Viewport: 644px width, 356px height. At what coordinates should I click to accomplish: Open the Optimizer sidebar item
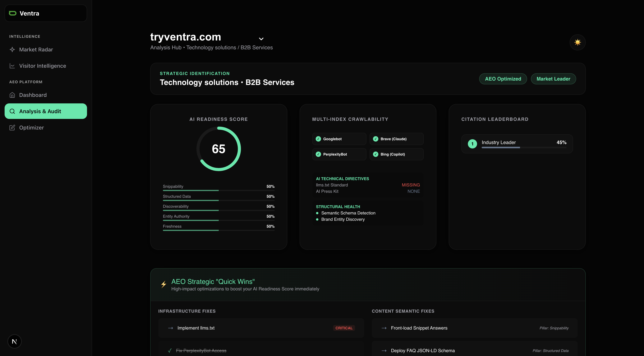pyautogui.click(x=31, y=128)
